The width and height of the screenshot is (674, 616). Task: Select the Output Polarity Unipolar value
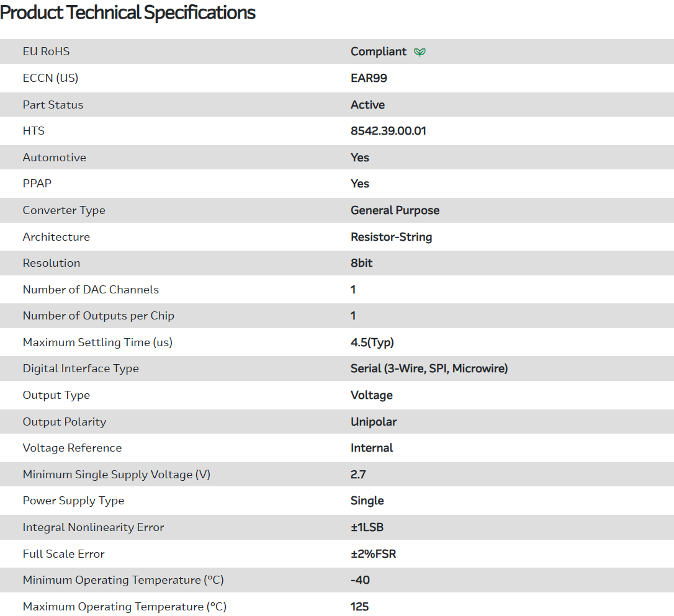(x=373, y=422)
